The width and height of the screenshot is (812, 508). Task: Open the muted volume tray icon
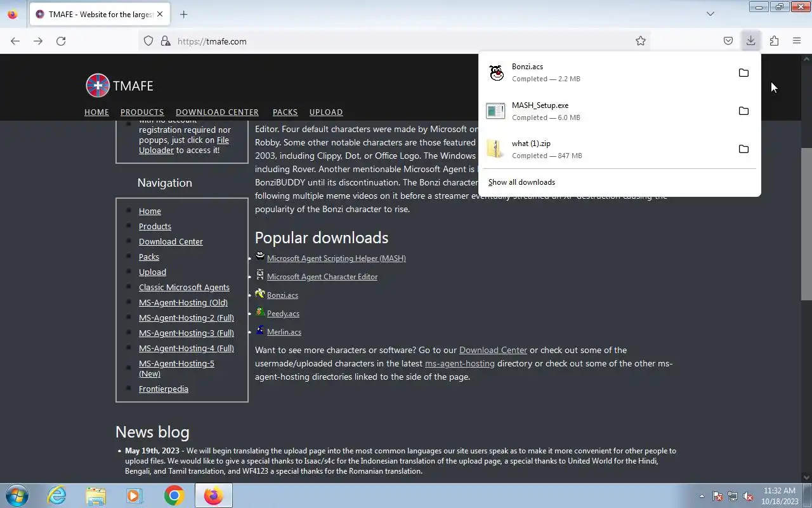(x=749, y=496)
